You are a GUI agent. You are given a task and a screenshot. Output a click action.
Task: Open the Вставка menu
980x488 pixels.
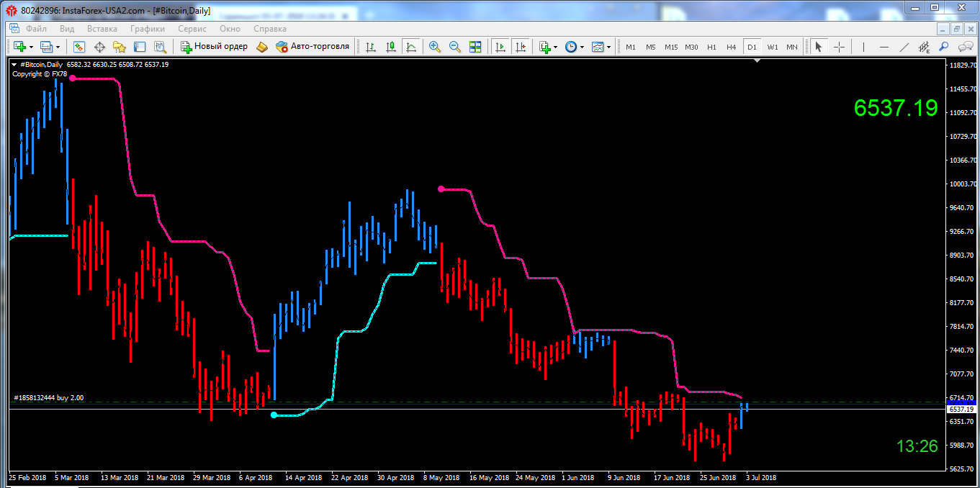[x=102, y=29]
